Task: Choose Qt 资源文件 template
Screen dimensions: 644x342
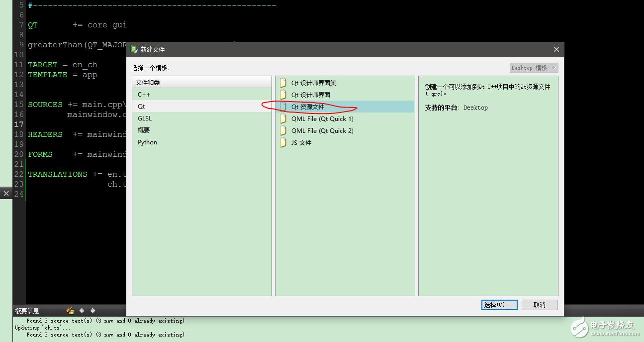Action: (345, 107)
